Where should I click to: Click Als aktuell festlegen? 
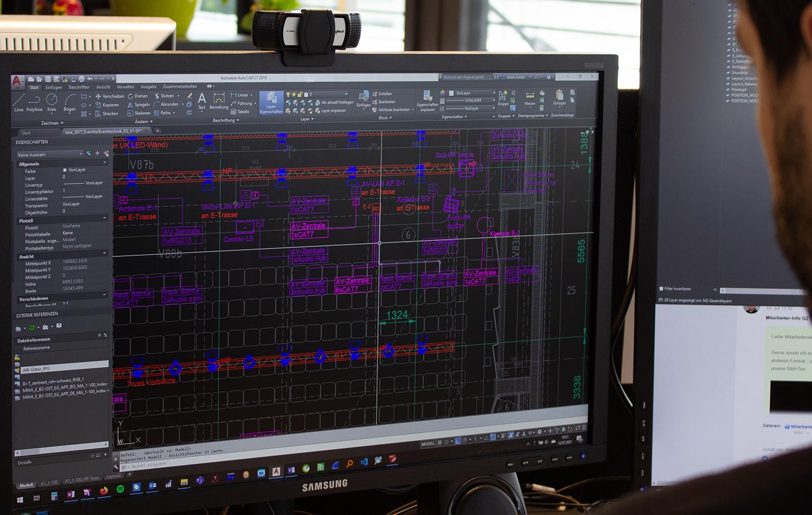pyautogui.click(x=333, y=103)
